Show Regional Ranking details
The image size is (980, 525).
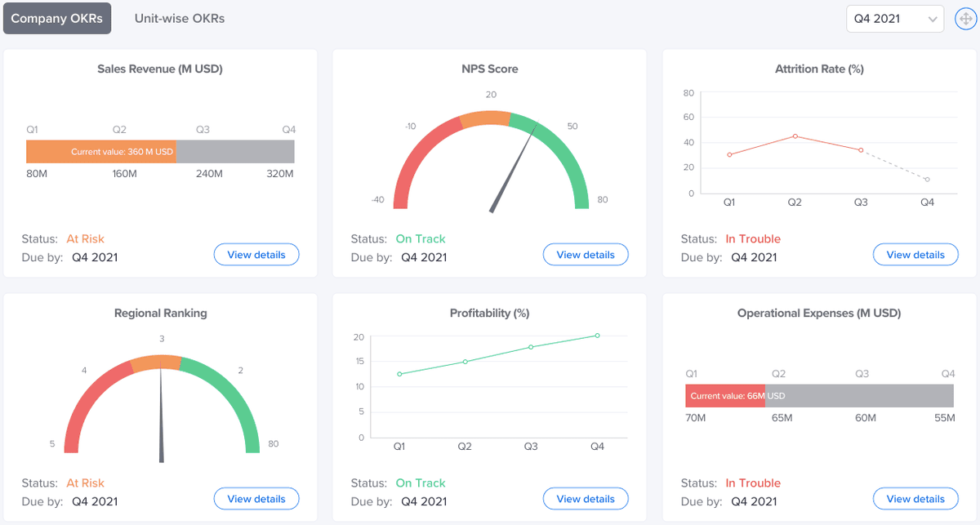(x=256, y=499)
